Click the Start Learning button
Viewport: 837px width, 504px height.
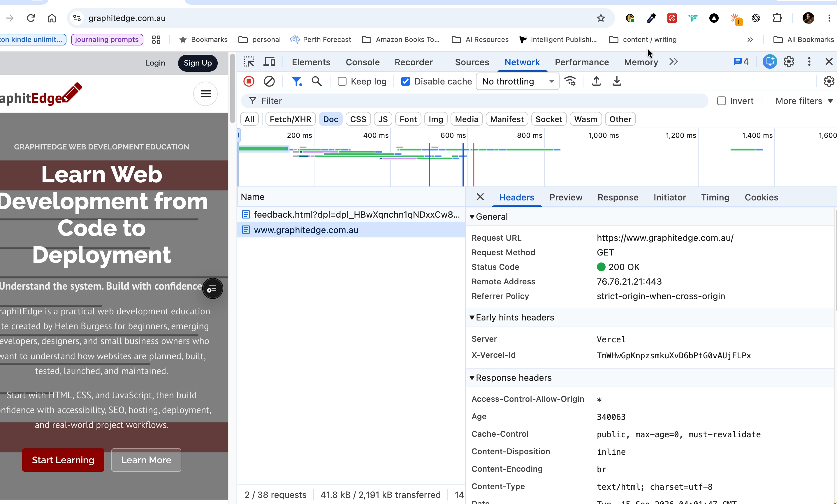[x=63, y=460]
